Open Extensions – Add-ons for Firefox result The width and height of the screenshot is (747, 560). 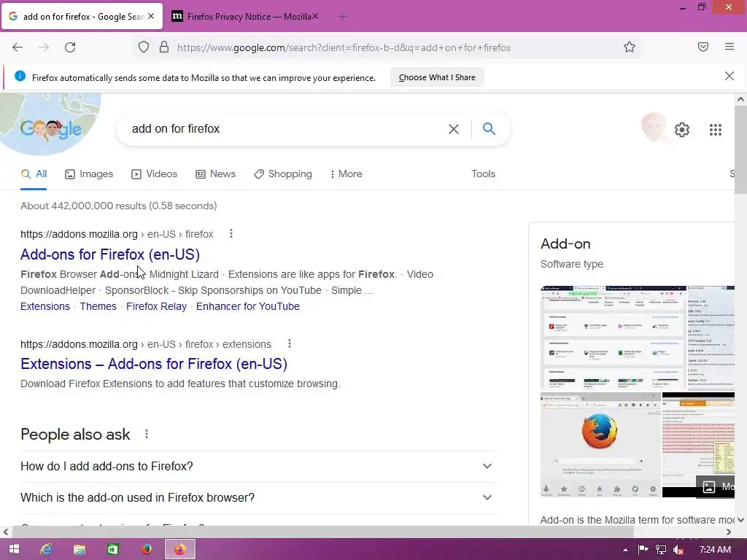click(x=154, y=364)
